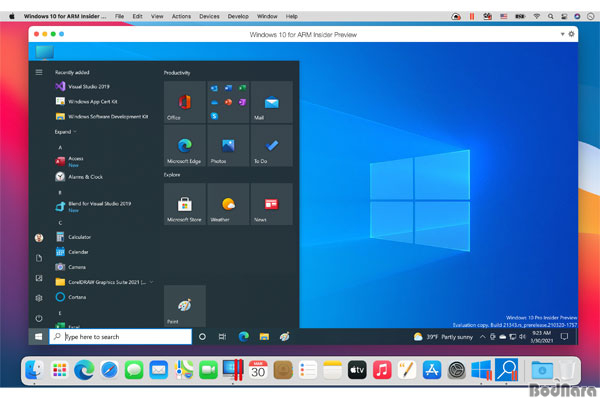Viewport: 600px width, 400px height.
Task: Open the Help menu
Action: [x=292, y=16]
